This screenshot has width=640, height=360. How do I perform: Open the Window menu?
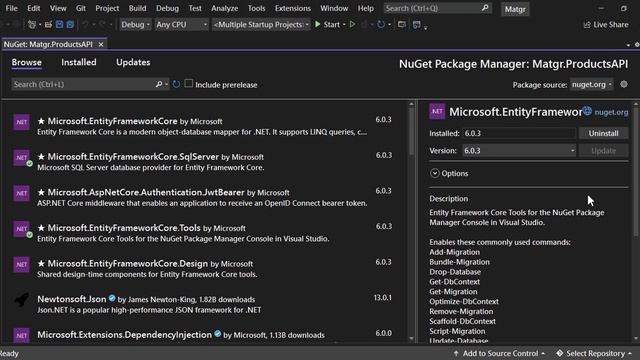click(334, 8)
